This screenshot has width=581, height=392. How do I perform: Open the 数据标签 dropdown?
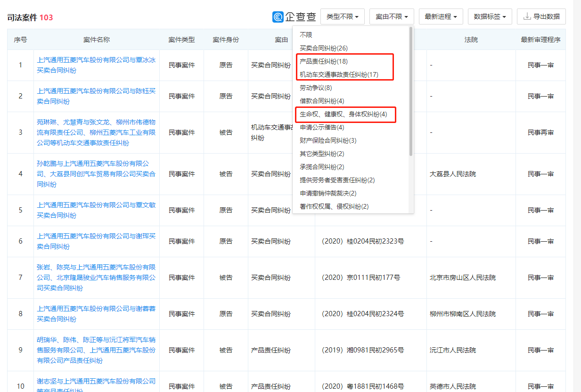(x=490, y=16)
